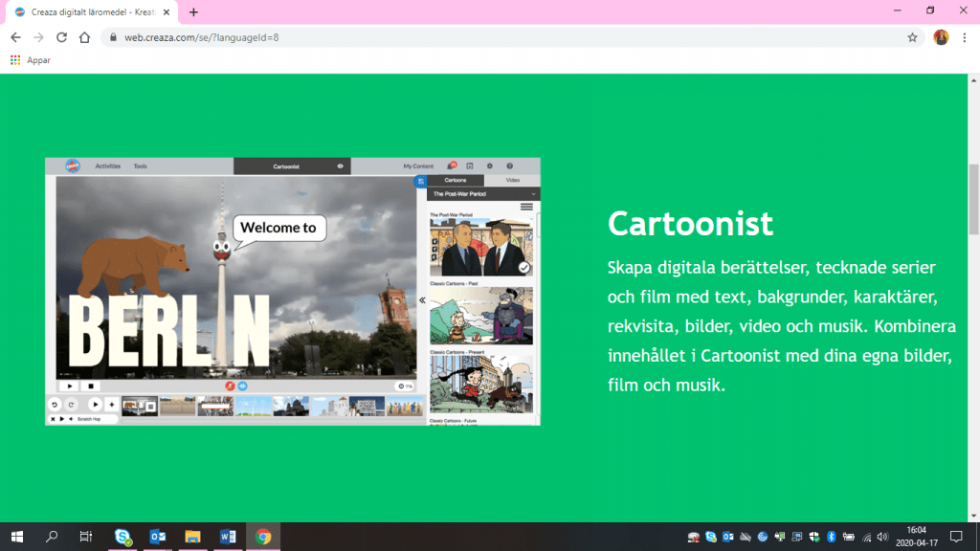Screen dimensions: 980x551
Task: Reload the Creaza page
Action: click(61, 37)
